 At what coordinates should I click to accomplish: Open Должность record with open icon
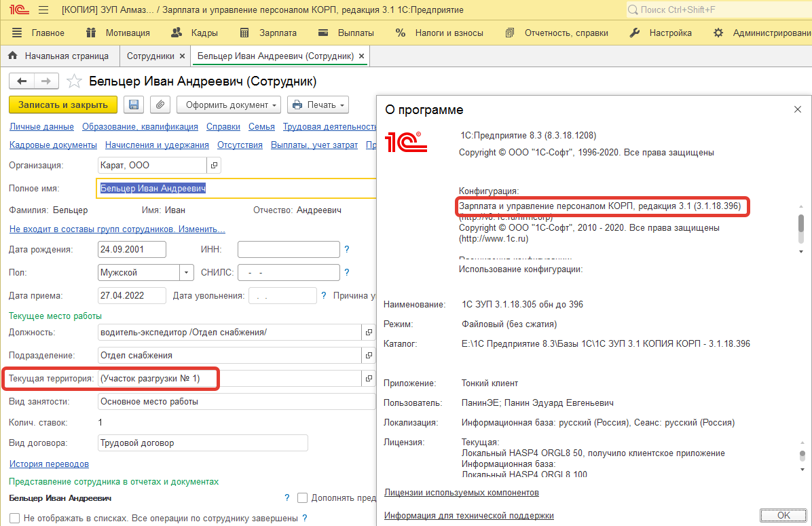369,333
